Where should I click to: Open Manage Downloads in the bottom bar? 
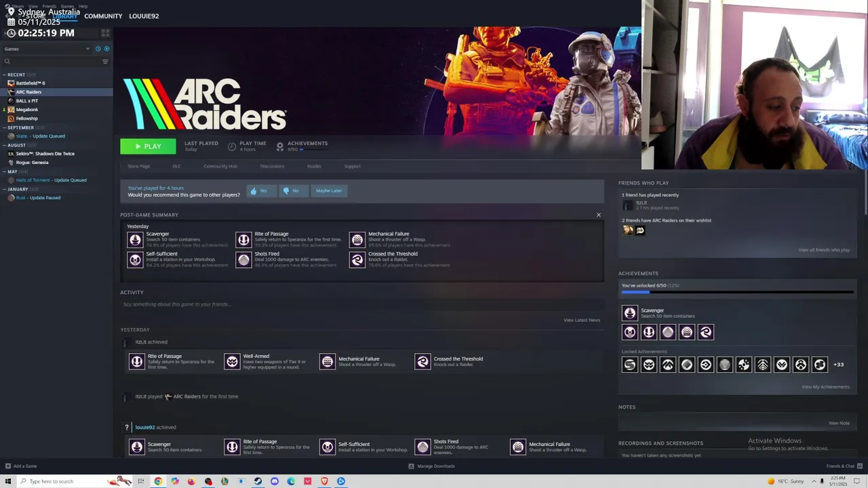[431, 466]
